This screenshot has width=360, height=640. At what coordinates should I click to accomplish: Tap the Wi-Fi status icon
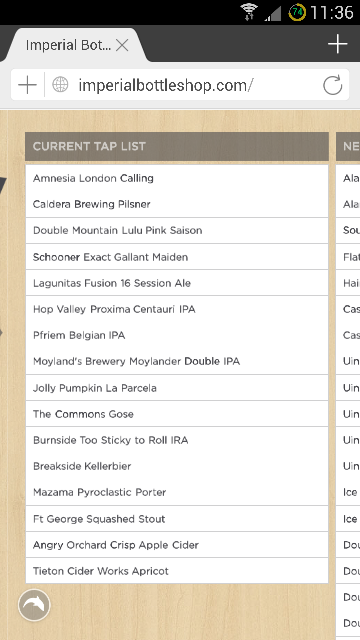click(x=249, y=12)
